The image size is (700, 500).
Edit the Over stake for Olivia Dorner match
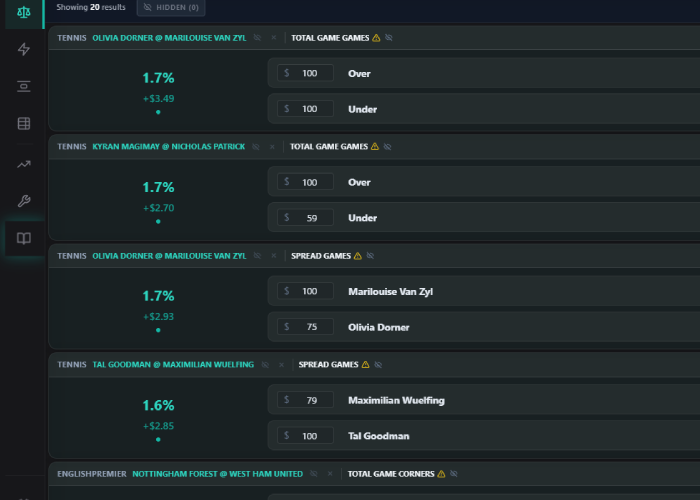pos(305,73)
